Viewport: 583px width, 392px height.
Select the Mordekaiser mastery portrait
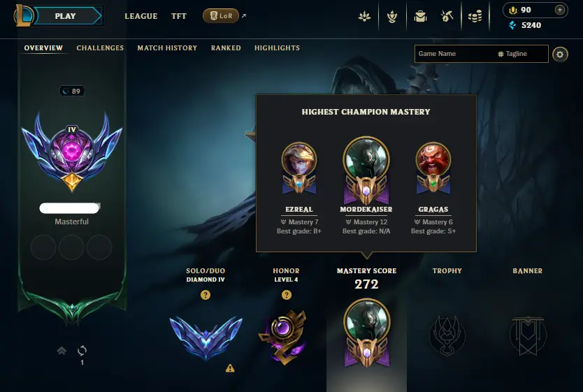366,160
